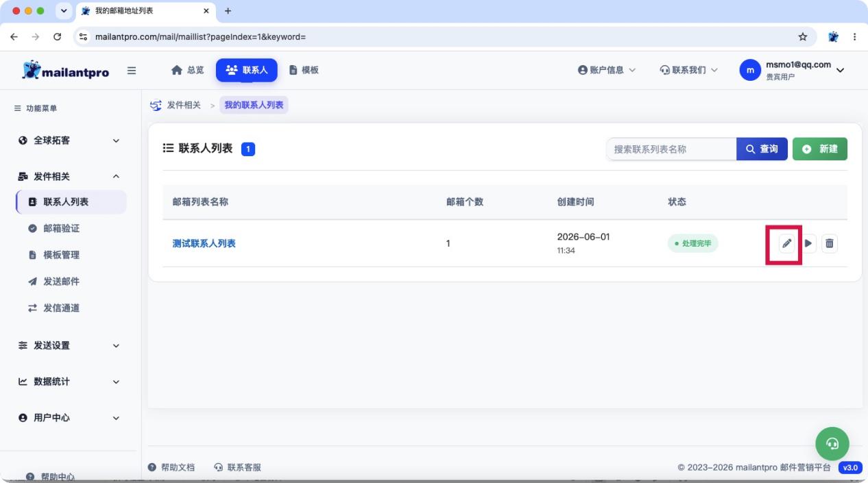Click the 发件相关 breadcrumb
Screen dimensions: 868x483
pyautogui.click(x=184, y=106)
